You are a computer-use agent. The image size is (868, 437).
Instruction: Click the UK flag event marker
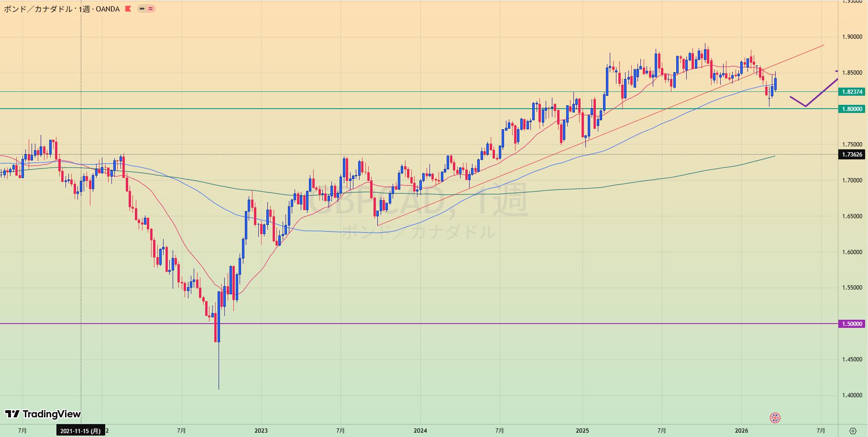775,418
